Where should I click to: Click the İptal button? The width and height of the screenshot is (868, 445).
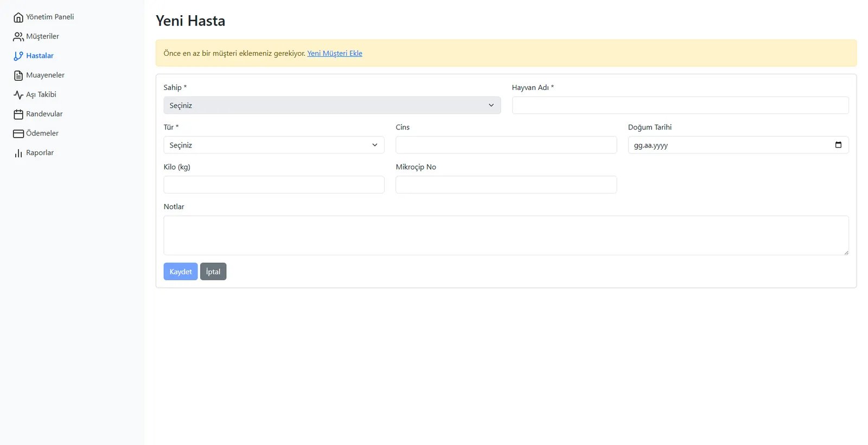[213, 272]
